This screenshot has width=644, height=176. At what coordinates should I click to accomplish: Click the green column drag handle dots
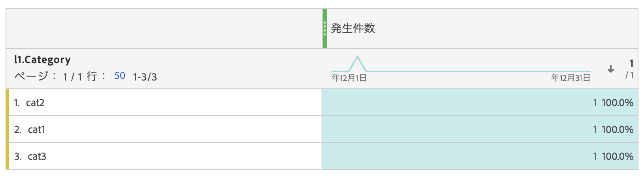[325, 28]
